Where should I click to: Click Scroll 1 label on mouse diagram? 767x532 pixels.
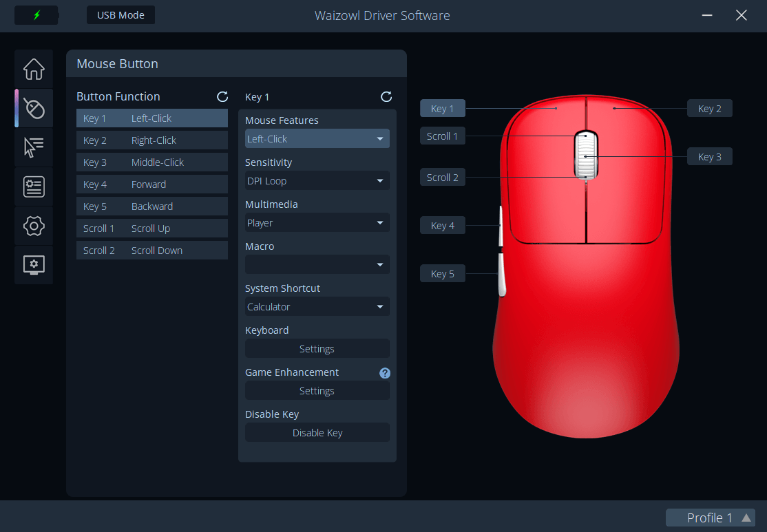coord(443,136)
